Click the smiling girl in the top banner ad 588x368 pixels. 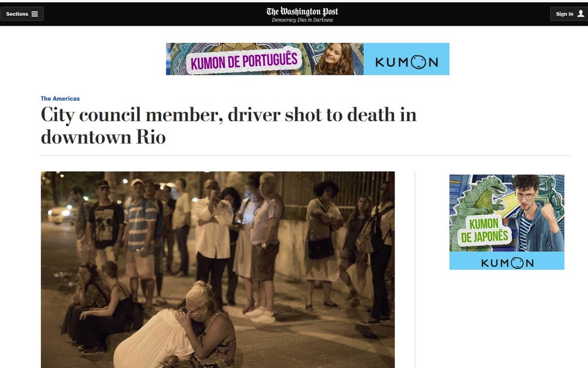pos(336,59)
